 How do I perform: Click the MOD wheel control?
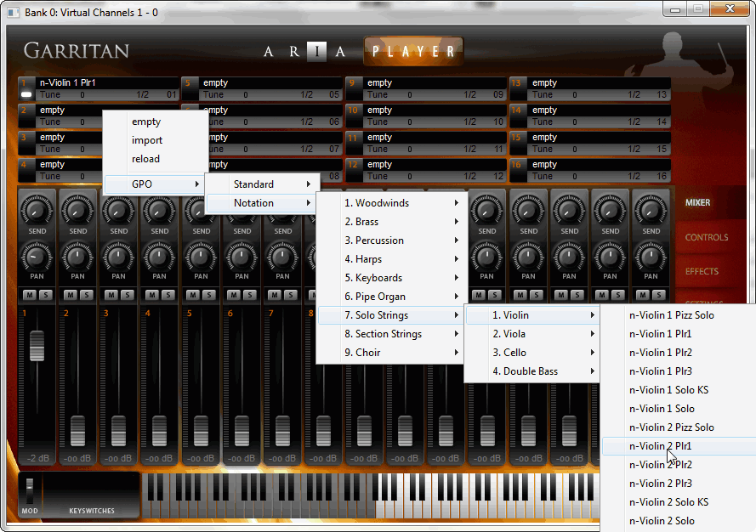coord(31,491)
